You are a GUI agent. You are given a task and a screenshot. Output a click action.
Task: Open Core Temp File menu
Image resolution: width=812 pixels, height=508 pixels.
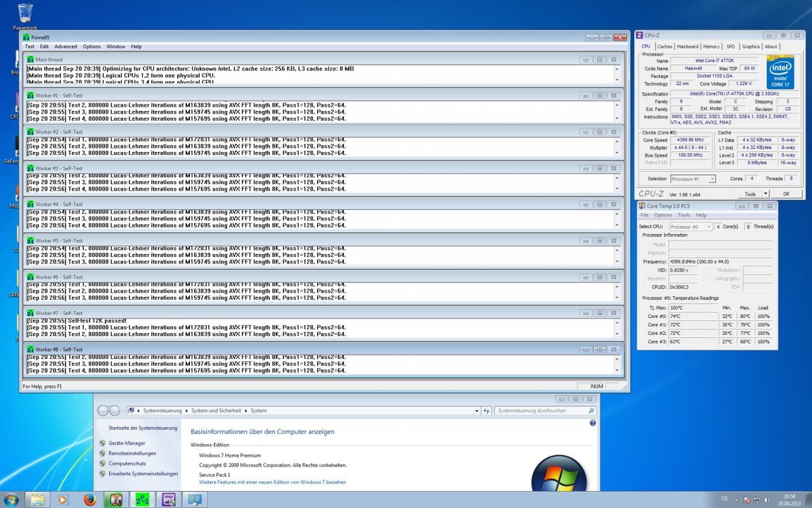[x=644, y=215]
